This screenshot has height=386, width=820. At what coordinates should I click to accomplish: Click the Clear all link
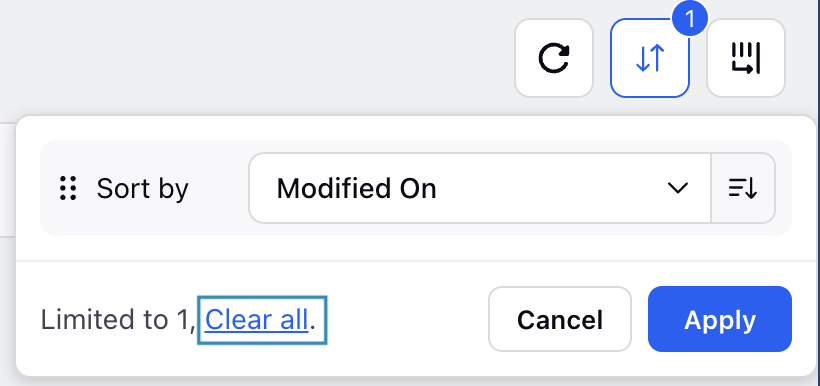pos(256,320)
